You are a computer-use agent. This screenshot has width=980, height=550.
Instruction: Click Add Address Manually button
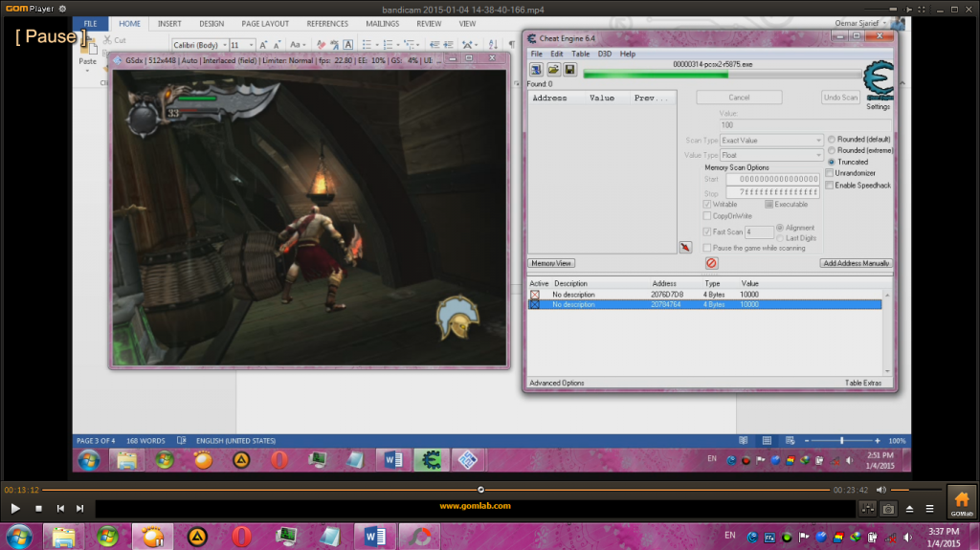pyautogui.click(x=856, y=263)
